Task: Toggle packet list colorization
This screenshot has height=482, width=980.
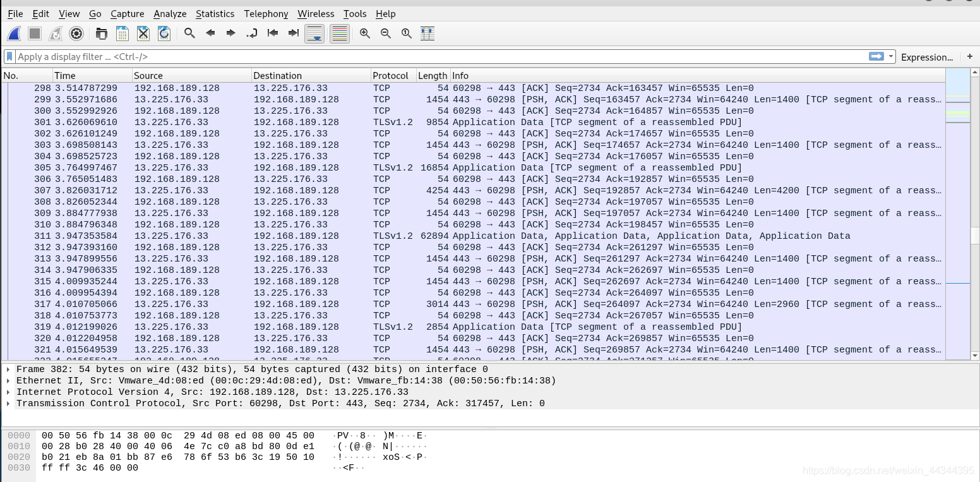Action: click(x=340, y=33)
